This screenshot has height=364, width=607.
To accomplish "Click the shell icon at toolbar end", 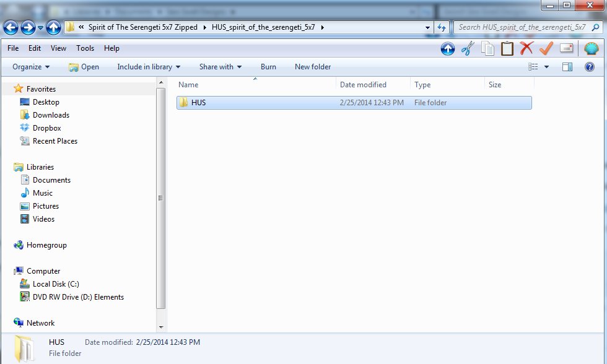I will pyautogui.click(x=591, y=49).
